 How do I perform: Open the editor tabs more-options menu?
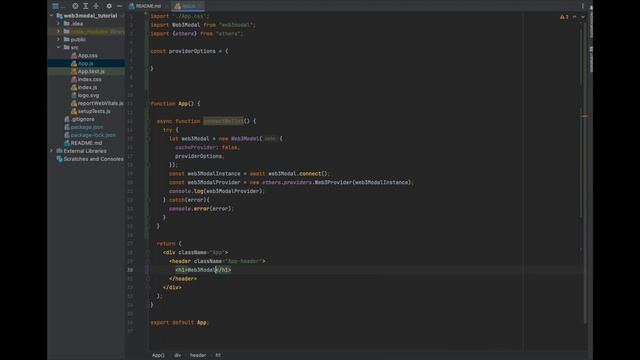(x=582, y=6)
